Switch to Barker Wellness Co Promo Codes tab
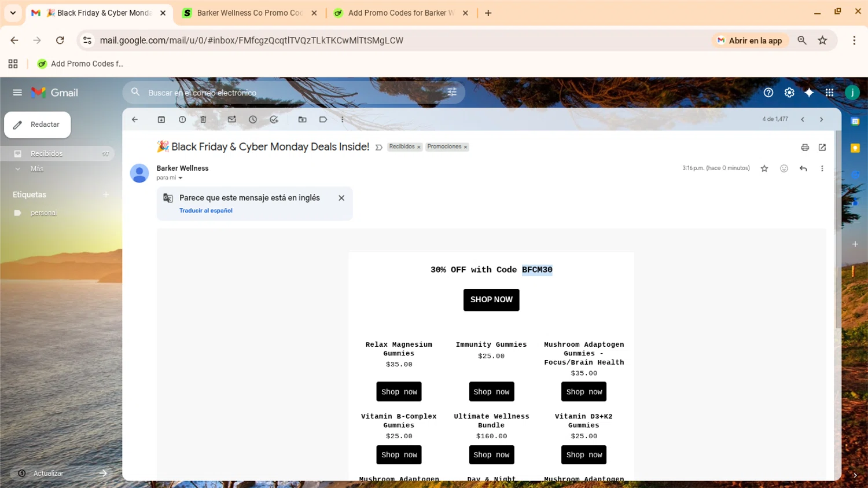Viewport: 868px width, 488px height. (249, 13)
